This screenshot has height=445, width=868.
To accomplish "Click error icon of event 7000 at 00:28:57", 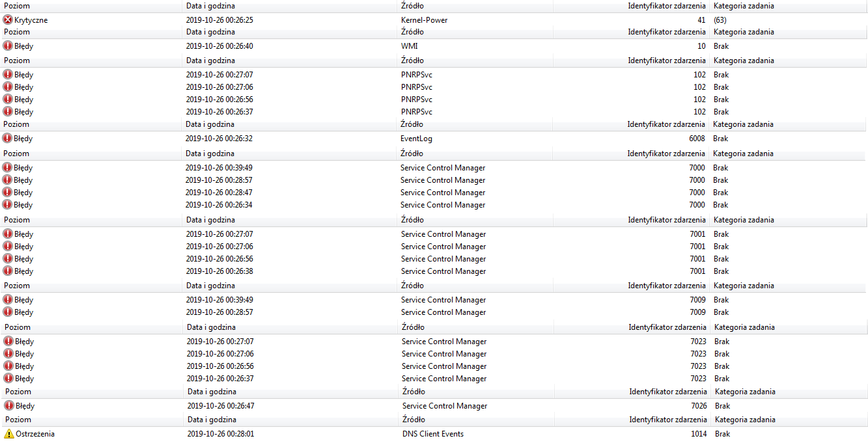I will click(x=8, y=180).
